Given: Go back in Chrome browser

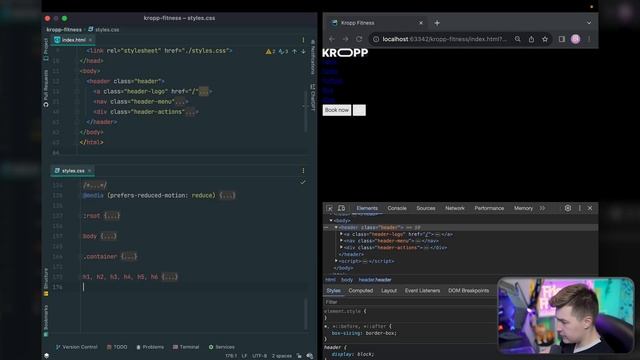Looking at the screenshot, I should click(x=332, y=39).
